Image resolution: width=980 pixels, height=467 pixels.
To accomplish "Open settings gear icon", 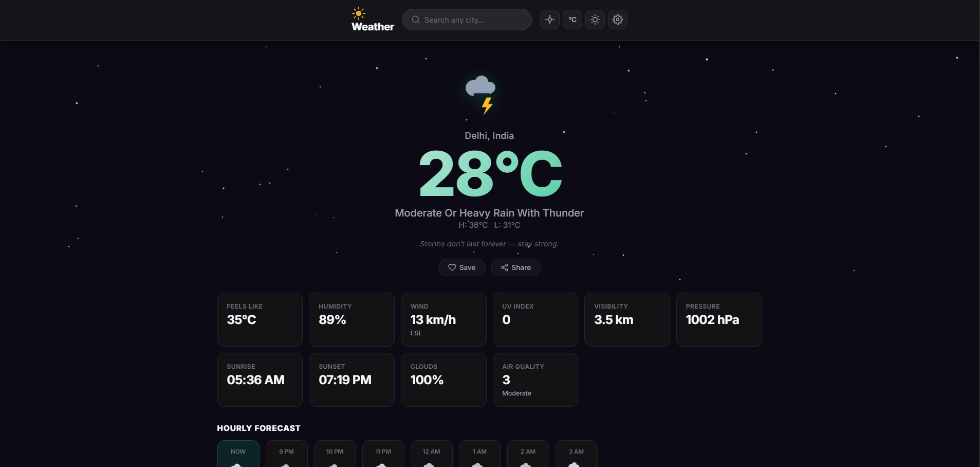I will point(618,20).
